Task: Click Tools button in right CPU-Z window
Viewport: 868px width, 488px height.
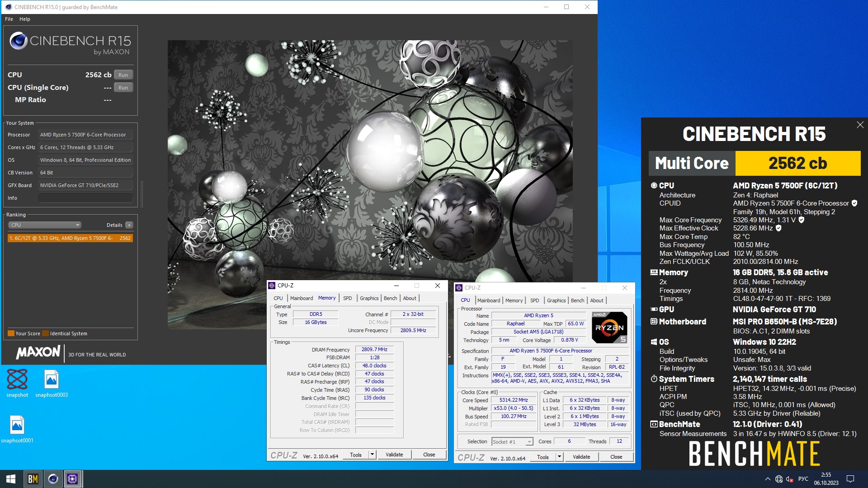Action: [542, 457]
